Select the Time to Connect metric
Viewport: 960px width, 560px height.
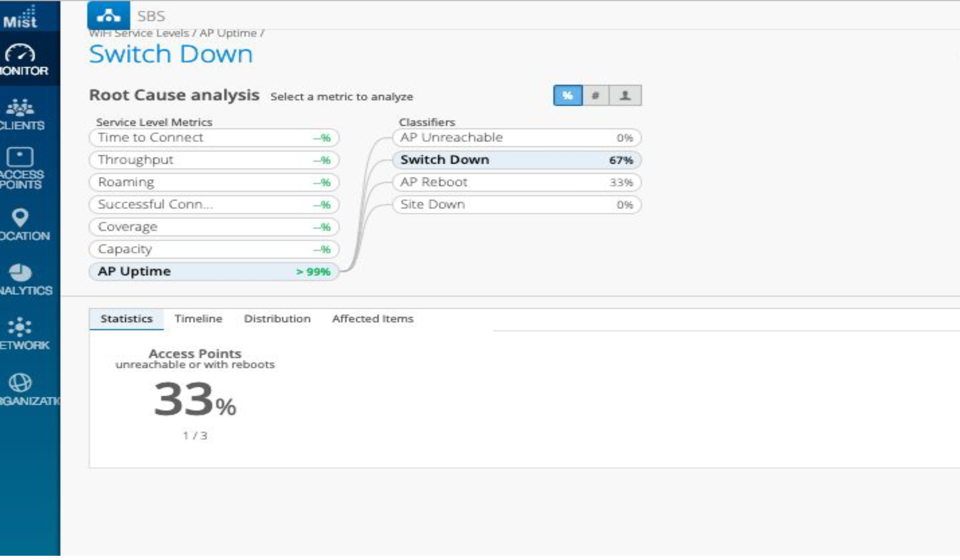pos(214,137)
